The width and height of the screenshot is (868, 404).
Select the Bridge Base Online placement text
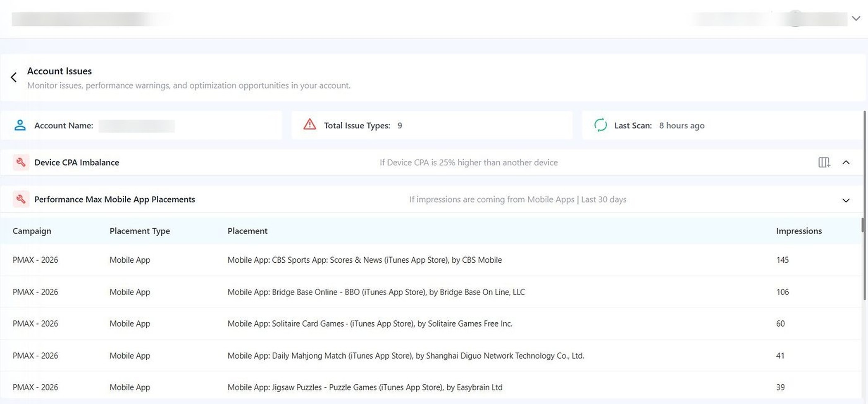pyautogui.click(x=376, y=292)
